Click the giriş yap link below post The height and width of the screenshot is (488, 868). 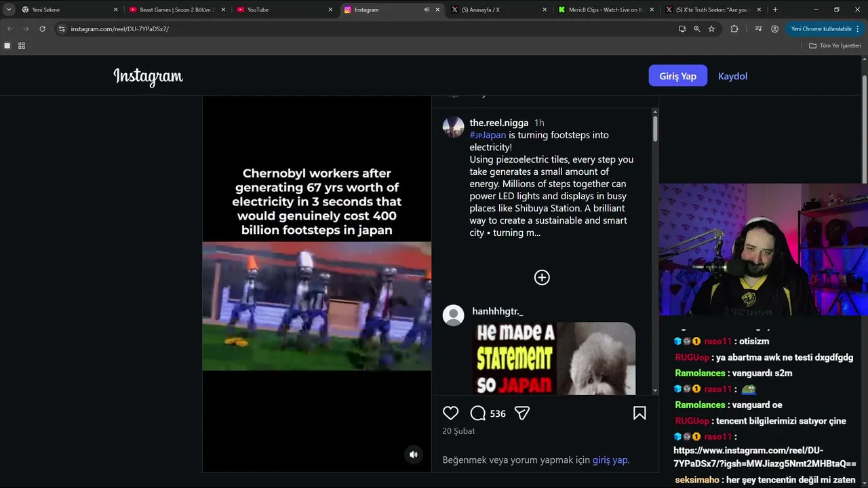click(x=610, y=460)
